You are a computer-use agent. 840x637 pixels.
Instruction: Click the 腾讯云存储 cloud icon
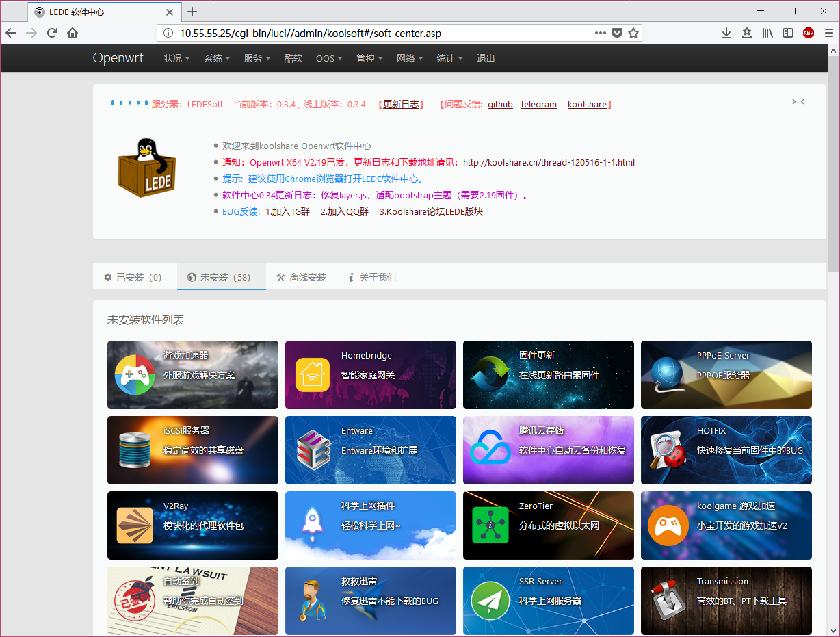coord(490,447)
